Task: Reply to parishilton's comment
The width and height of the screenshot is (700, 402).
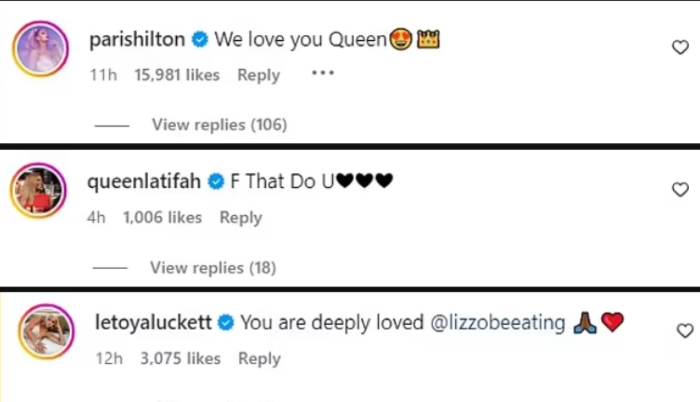Action: tap(259, 74)
